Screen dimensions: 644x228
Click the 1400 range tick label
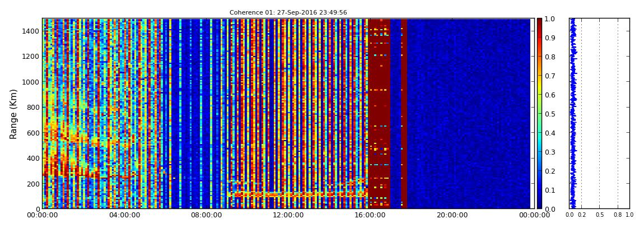(x=32, y=31)
